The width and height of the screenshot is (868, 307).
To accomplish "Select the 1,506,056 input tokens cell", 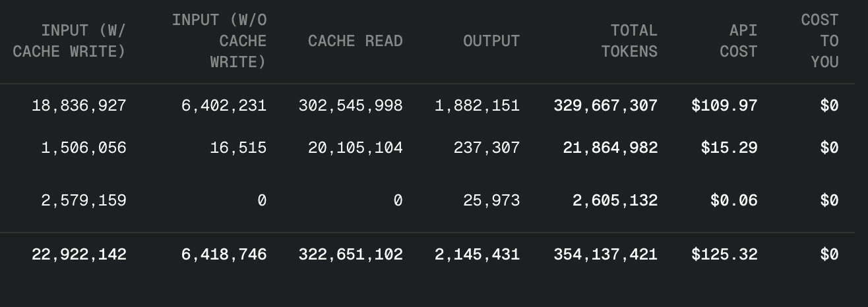I will coord(84,148).
